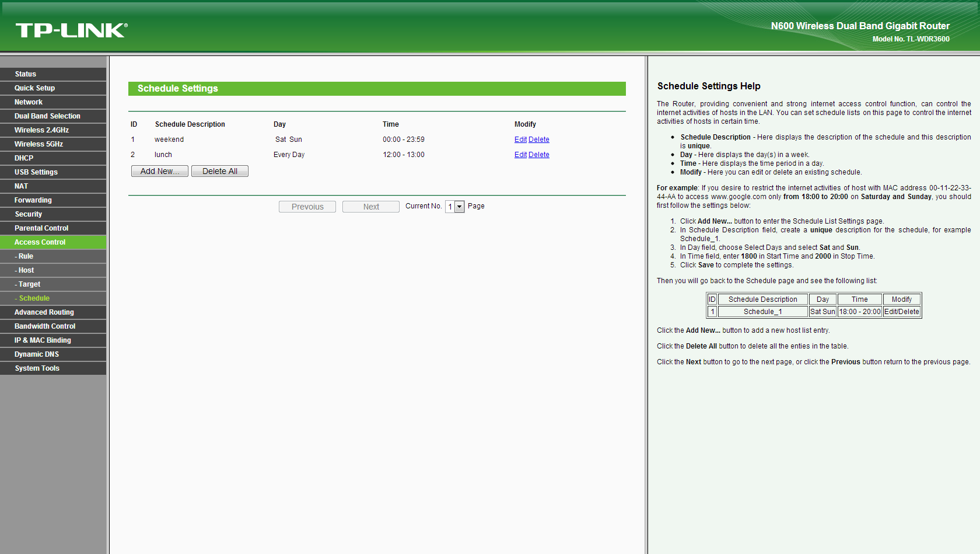The width and height of the screenshot is (980, 554).
Task: Open Bandwidth Control menu
Action: [53, 326]
